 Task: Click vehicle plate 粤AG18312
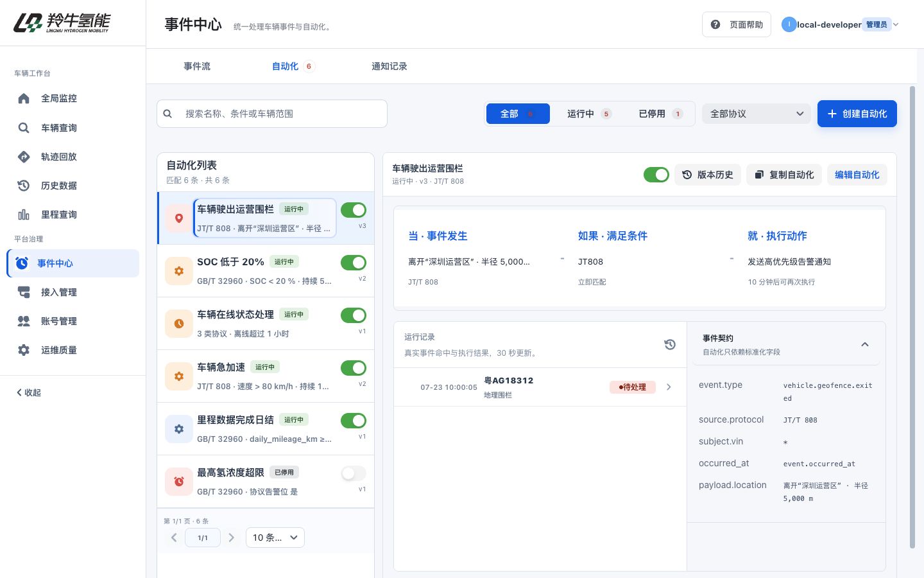pyautogui.click(x=509, y=380)
